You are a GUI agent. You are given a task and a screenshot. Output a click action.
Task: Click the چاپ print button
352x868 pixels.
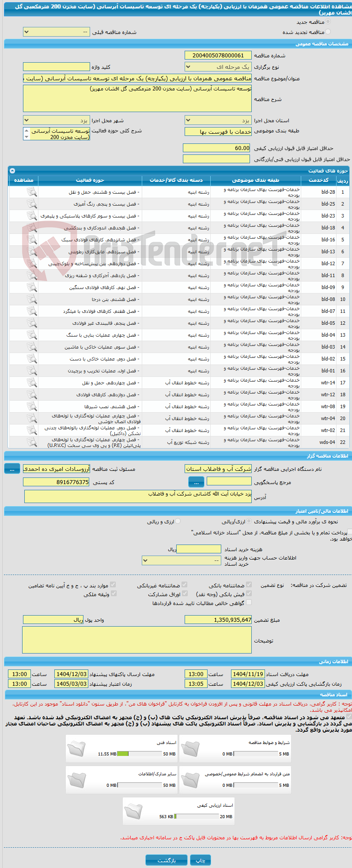point(201,860)
